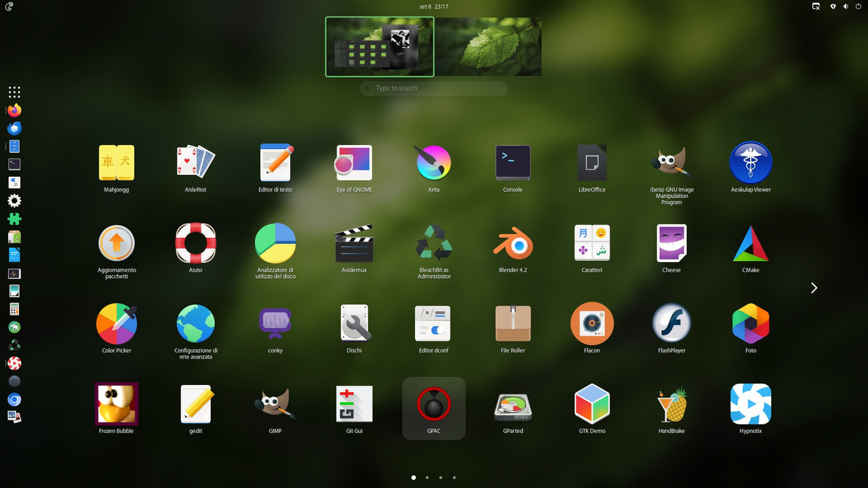Image resolution: width=868 pixels, height=488 pixels.
Task: Open Editor dconf
Action: pyautogui.click(x=433, y=323)
